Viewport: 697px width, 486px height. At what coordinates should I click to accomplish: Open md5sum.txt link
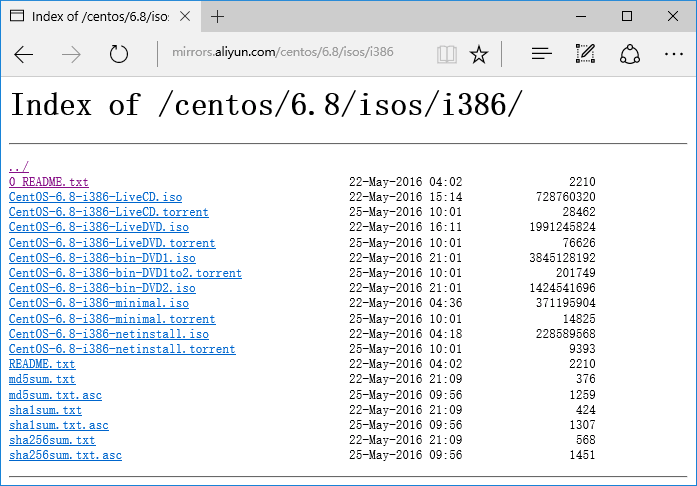pos(42,379)
